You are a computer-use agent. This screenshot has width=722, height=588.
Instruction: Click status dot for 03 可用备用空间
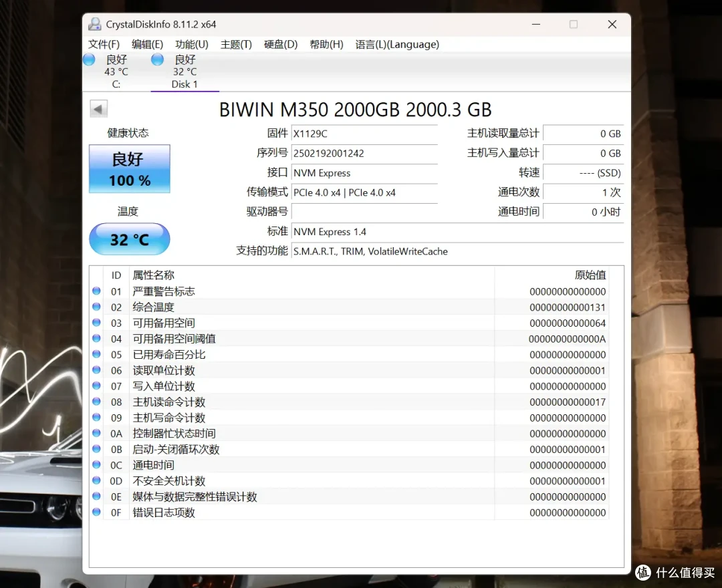[96, 323]
